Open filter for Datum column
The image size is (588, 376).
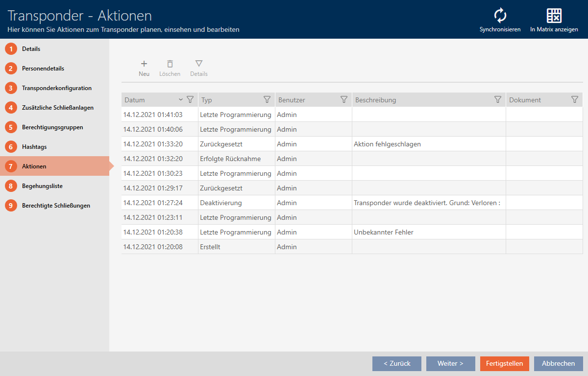click(190, 99)
